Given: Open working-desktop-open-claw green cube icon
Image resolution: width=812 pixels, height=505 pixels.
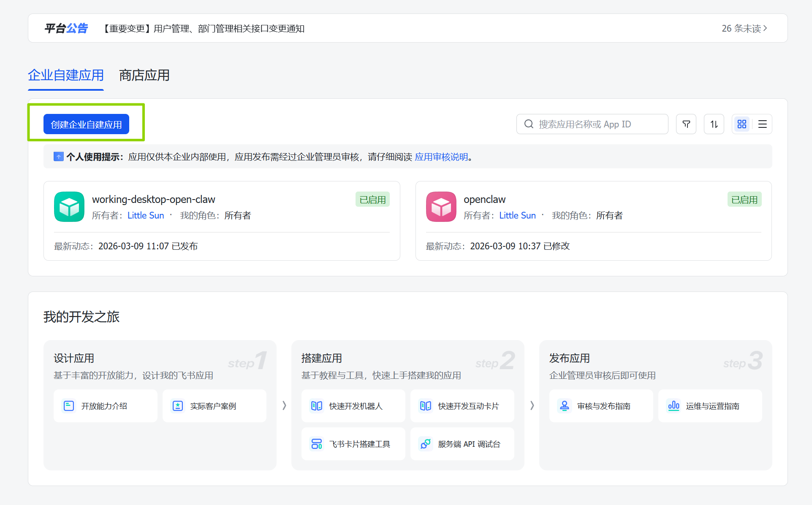Looking at the screenshot, I should click(x=69, y=207).
